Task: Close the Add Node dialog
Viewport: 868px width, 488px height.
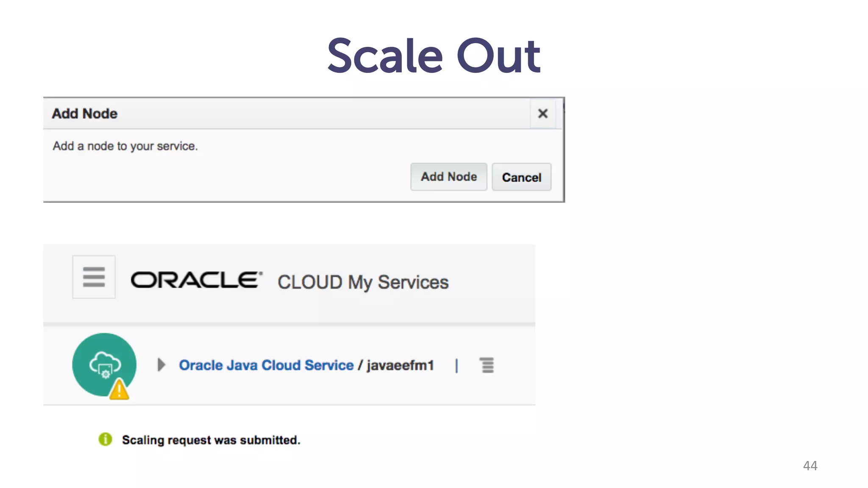Action: click(542, 114)
